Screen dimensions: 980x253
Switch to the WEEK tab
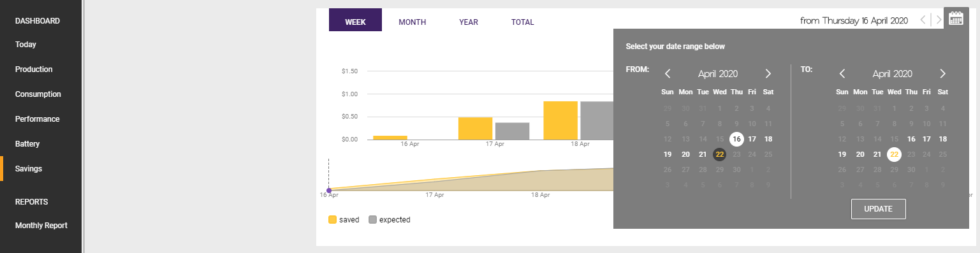355,20
